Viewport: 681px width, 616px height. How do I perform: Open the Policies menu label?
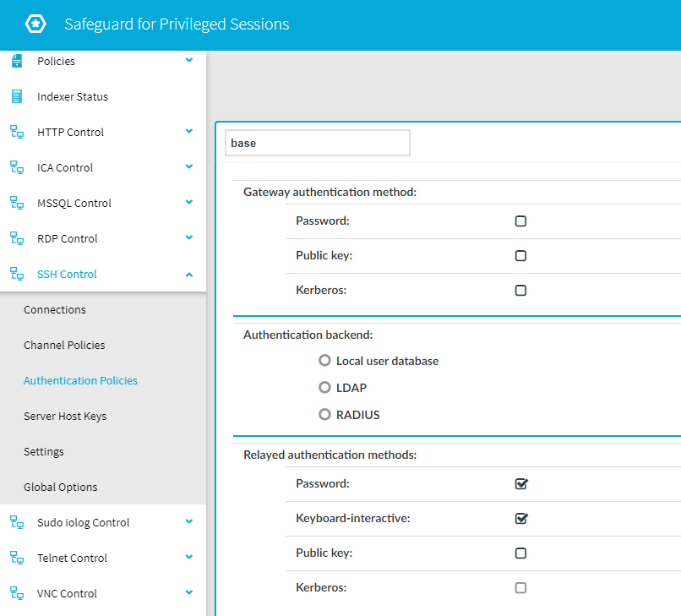tap(56, 61)
